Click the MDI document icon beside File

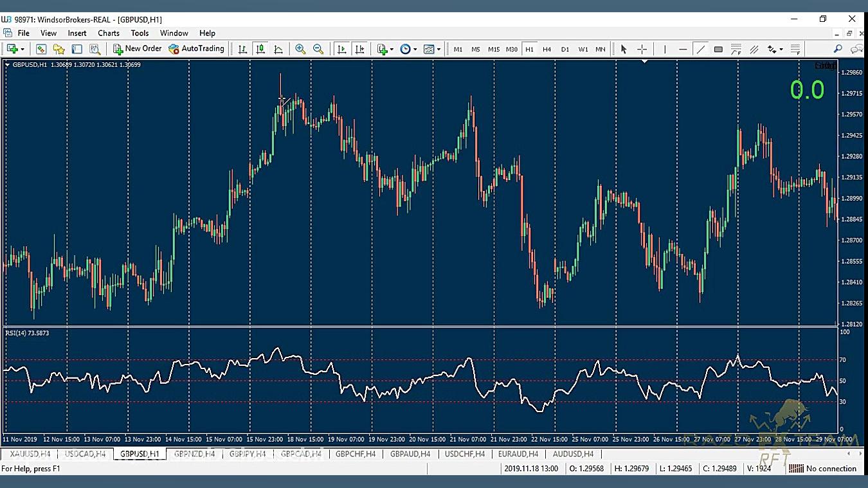(7, 33)
